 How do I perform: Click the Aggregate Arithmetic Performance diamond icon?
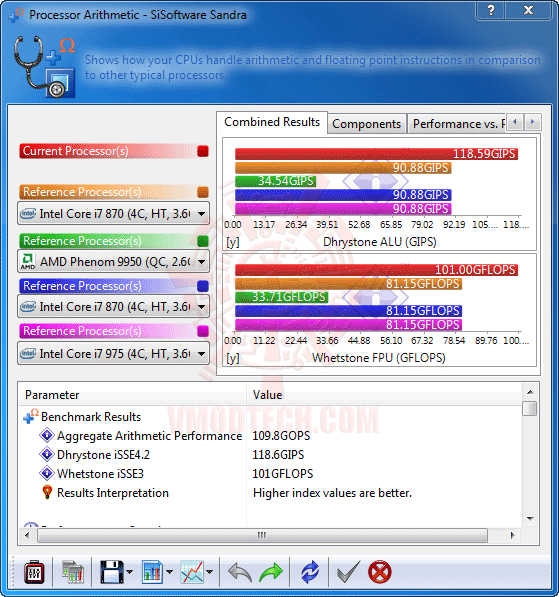point(47,436)
